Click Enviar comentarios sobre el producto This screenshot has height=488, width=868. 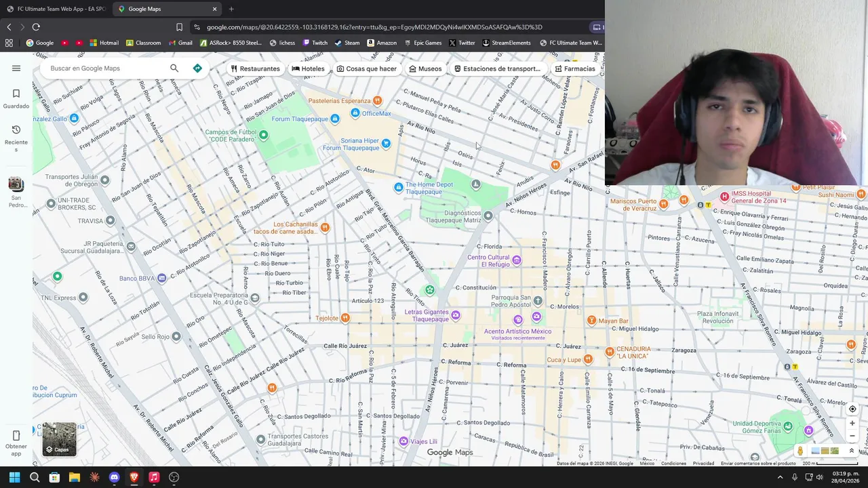(758, 464)
